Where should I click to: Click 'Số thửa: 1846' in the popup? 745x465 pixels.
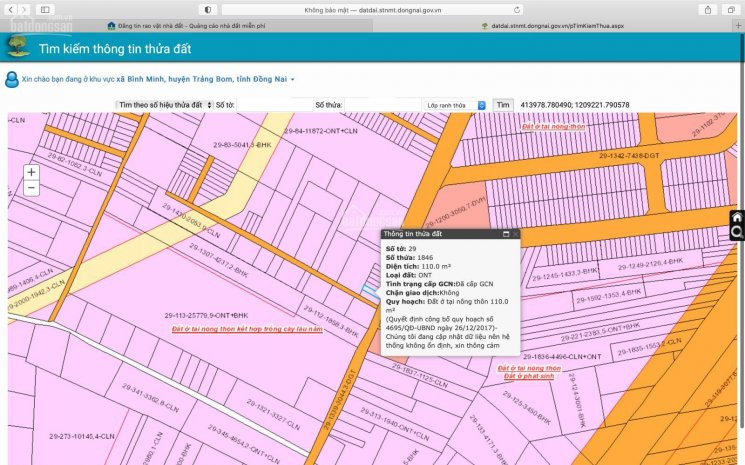pos(409,257)
